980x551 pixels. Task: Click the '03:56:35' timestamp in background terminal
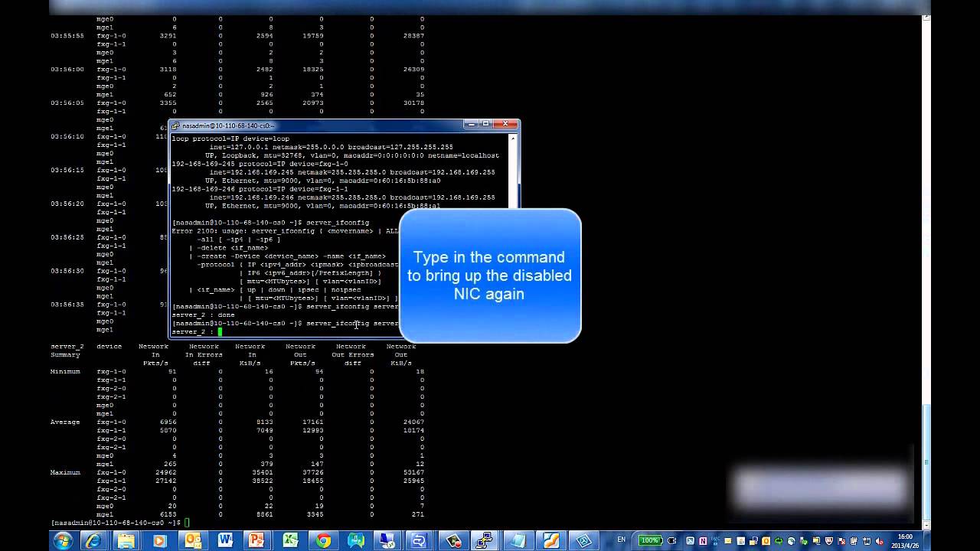67,305
